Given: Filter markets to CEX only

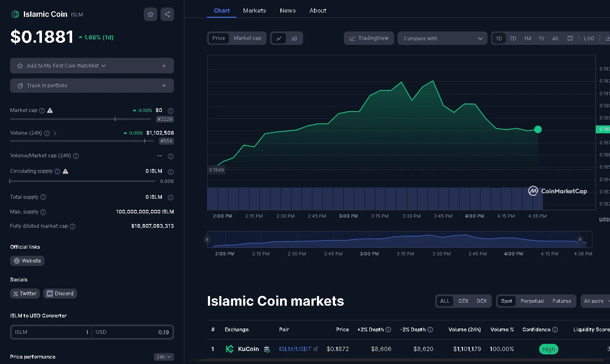Looking at the screenshot, I should point(463,301).
